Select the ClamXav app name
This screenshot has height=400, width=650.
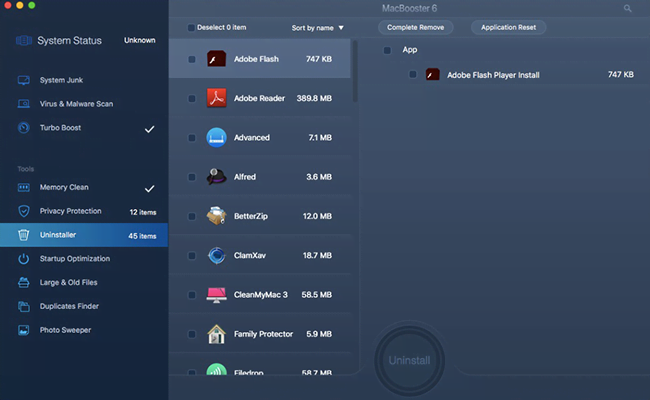click(250, 255)
